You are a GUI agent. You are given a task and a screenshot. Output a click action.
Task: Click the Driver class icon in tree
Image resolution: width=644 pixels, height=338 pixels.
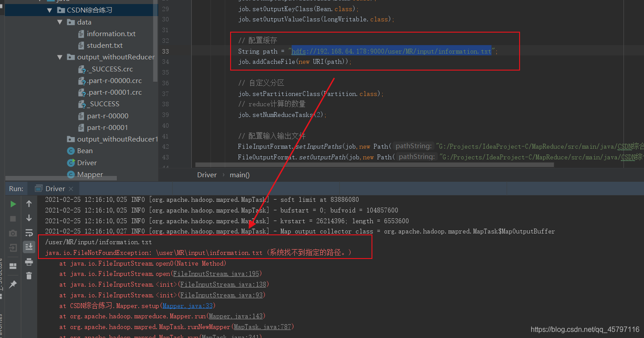pos(70,163)
